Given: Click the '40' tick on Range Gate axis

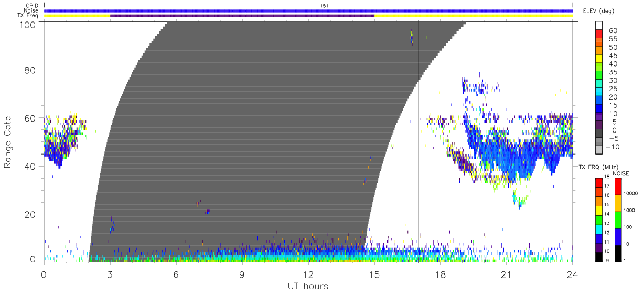Looking at the screenshot, I should point(30,166).
